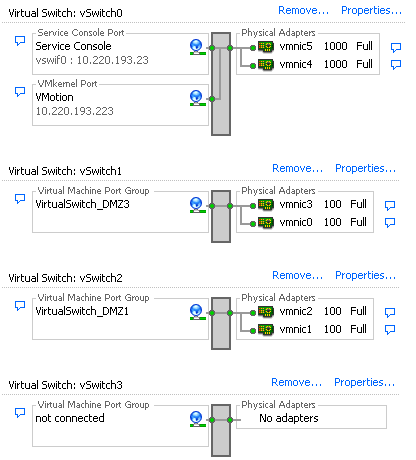Image resolution: width=416 pixels, height=460 pixels.
Task: Click the globe icon in VMotion port
Action: click(197, 98)
